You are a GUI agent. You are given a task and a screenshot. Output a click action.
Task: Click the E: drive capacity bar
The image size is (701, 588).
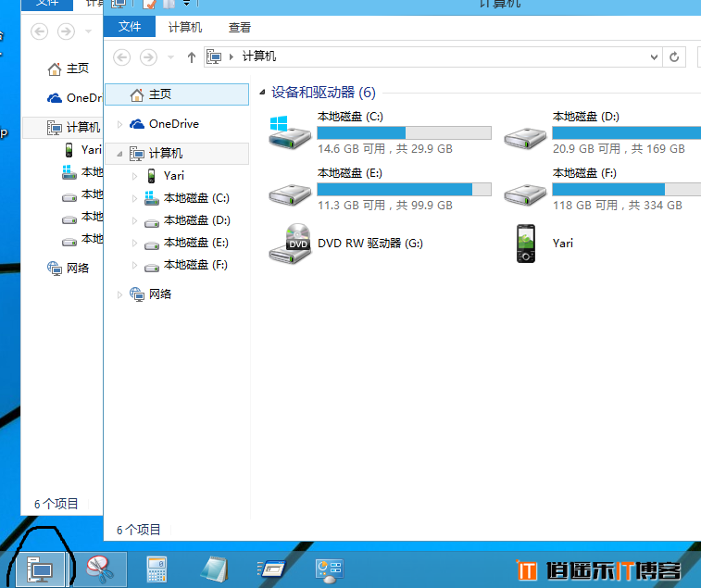tap(404, 190)
